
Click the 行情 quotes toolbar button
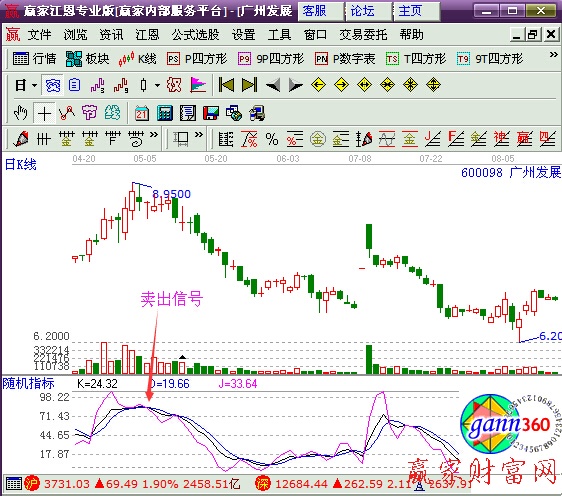click(x=34, y=58)
